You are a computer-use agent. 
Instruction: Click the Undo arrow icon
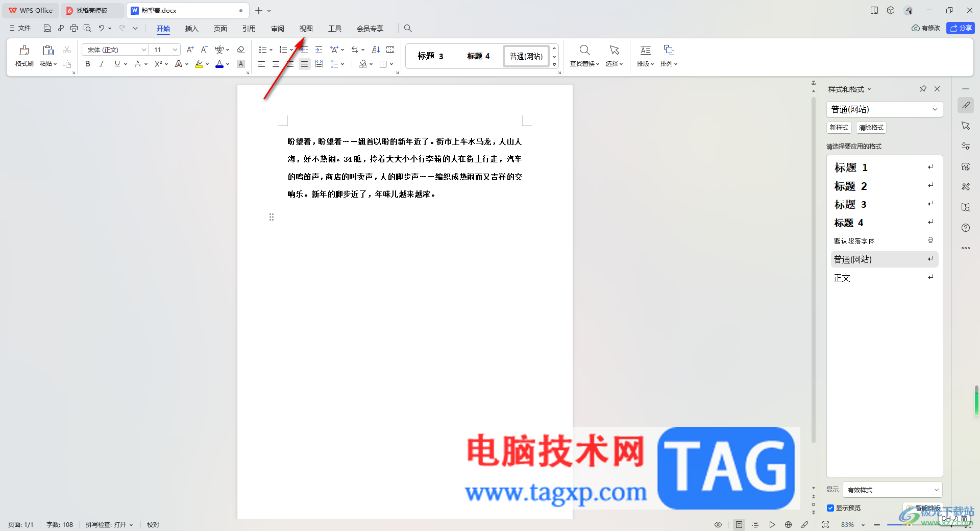(102, 28)
